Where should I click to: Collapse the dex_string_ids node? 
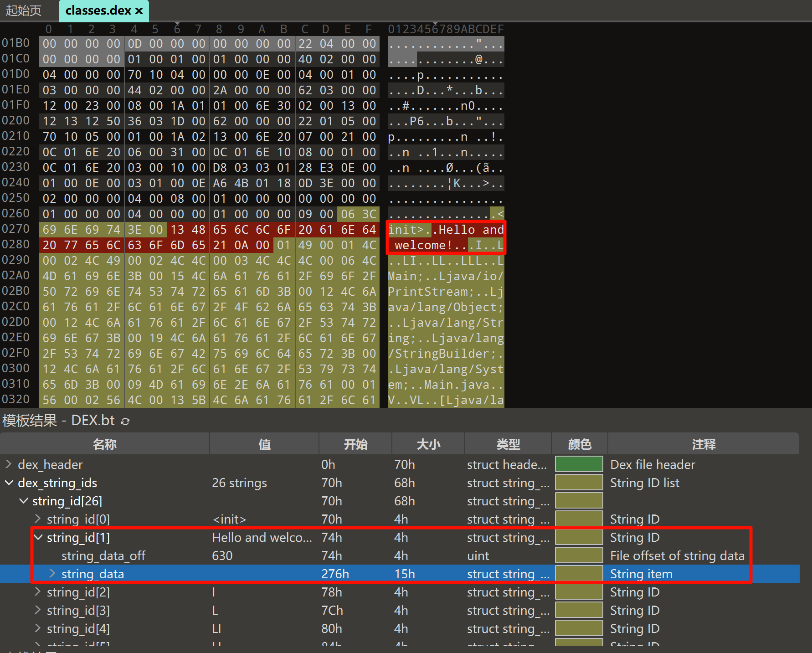8,483
